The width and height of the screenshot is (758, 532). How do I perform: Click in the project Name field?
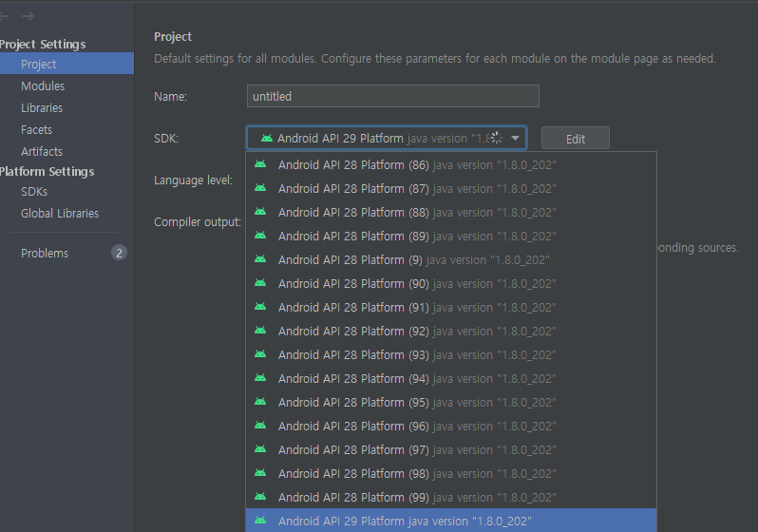click(392, 96)
